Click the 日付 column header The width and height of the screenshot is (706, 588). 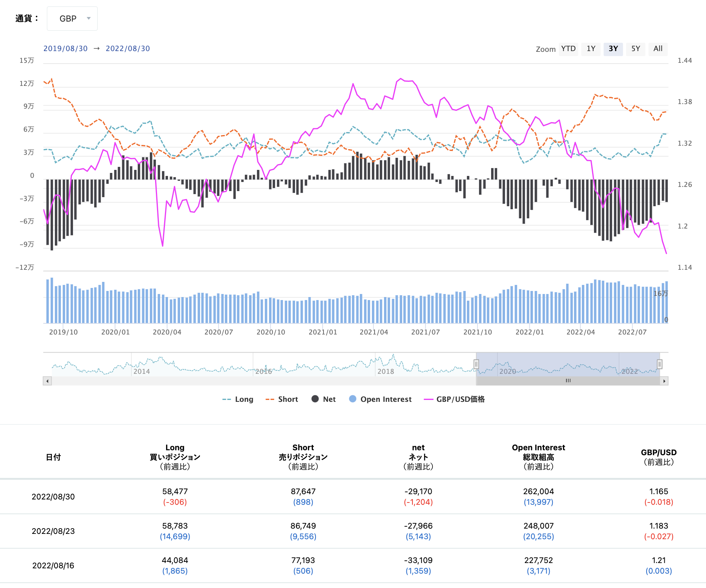point(53,457)
